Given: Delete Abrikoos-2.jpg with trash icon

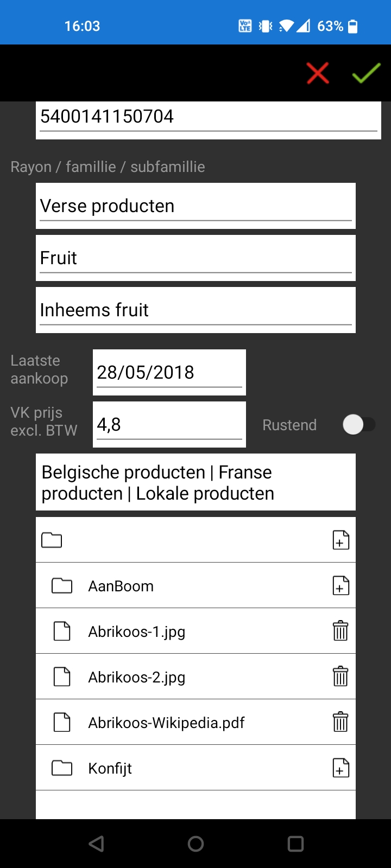Looking at the screenshot, I should 340,676.
